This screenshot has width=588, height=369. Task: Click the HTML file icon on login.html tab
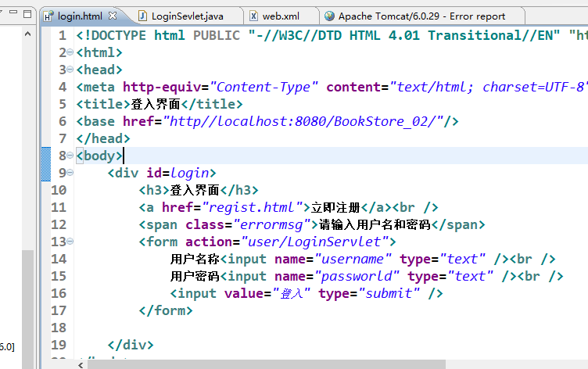[48, 16]
